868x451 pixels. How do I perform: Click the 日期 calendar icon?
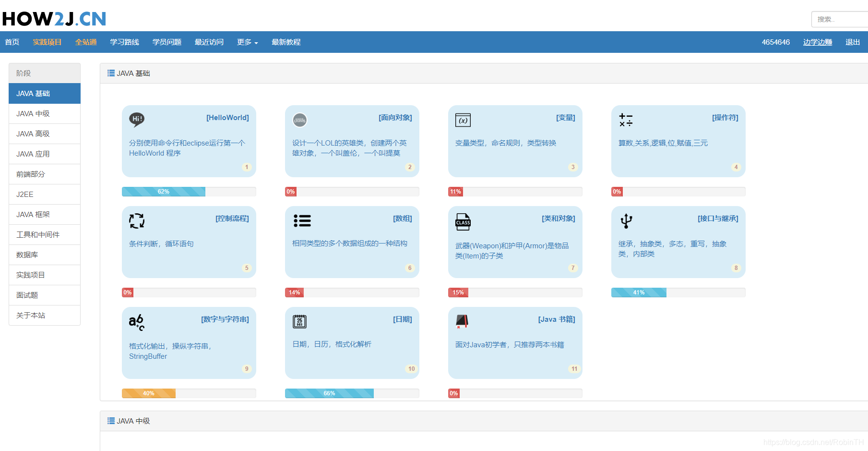299,321
